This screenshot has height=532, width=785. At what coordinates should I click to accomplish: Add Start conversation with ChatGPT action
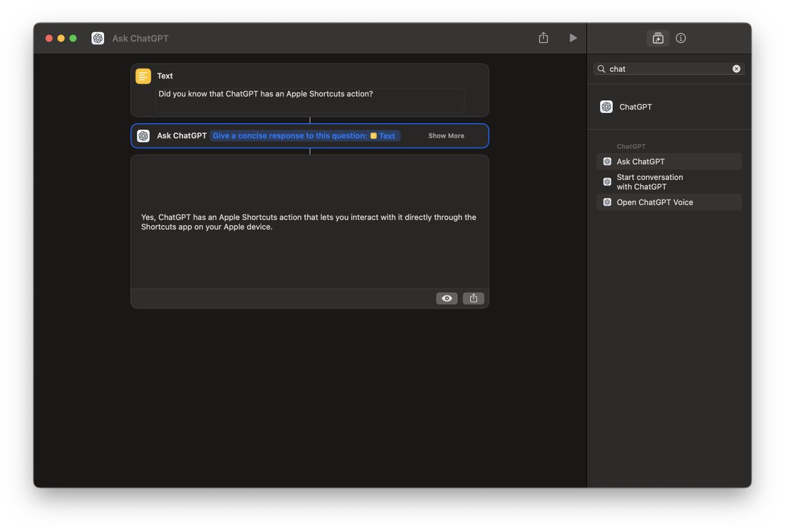point(669,182)
